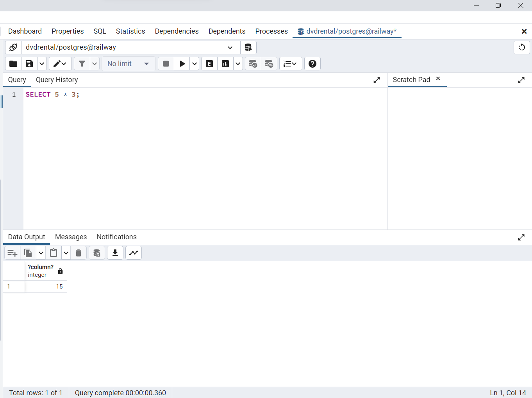
Task: Click the Ln 1, Col 14 indicator
Action: coord(508,393)
